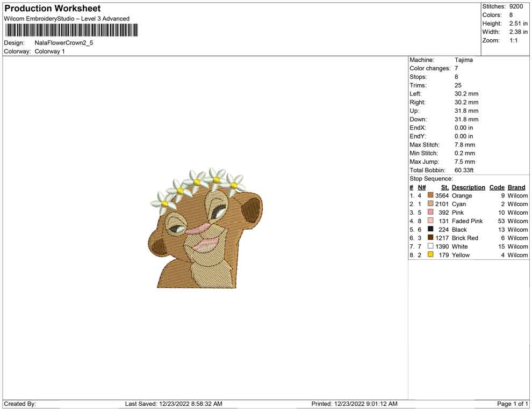532x409 pixels.
Task: Click the Zoom 1:1 value
Action: pos(514,40)
